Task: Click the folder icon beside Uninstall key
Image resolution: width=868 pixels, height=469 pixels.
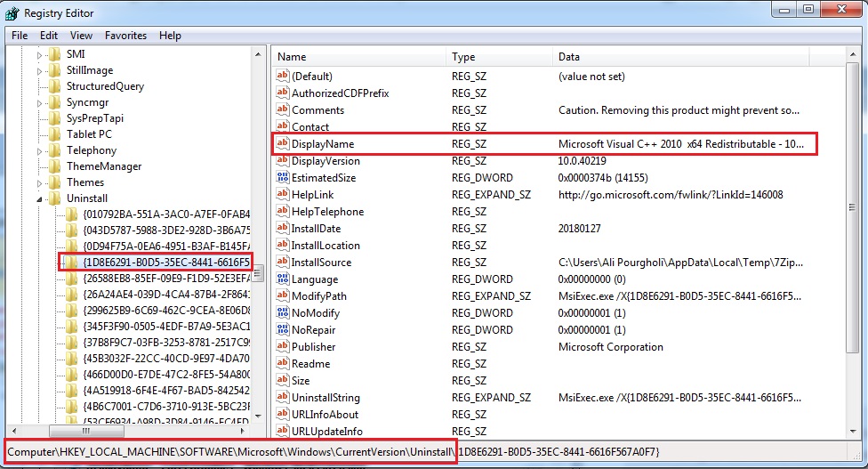Action: (x=55, y=198)
